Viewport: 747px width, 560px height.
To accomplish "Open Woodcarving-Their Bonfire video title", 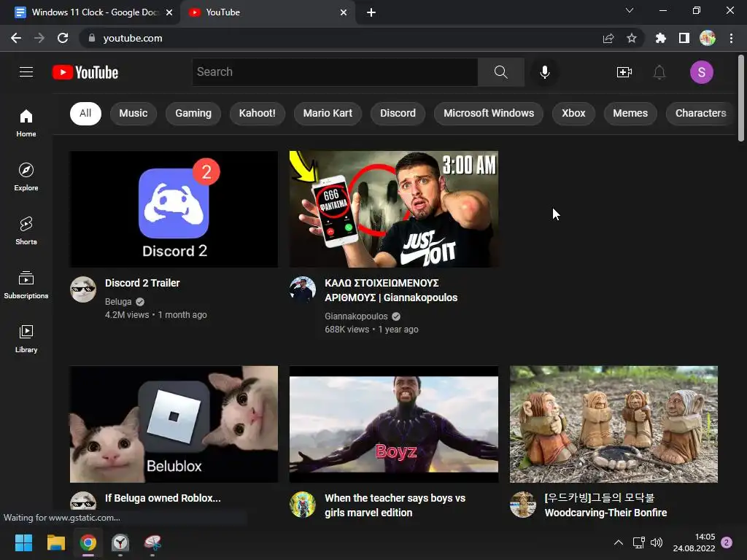I will 605,505.
